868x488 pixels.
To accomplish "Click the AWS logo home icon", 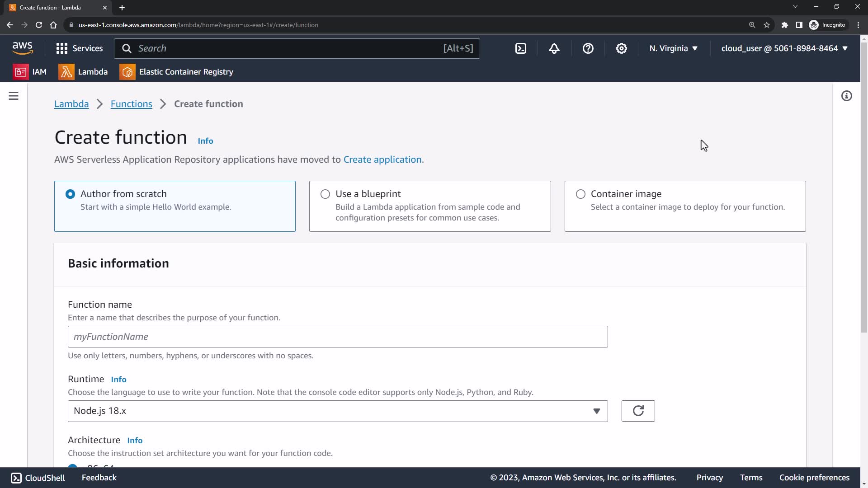I will click(23, 48).
